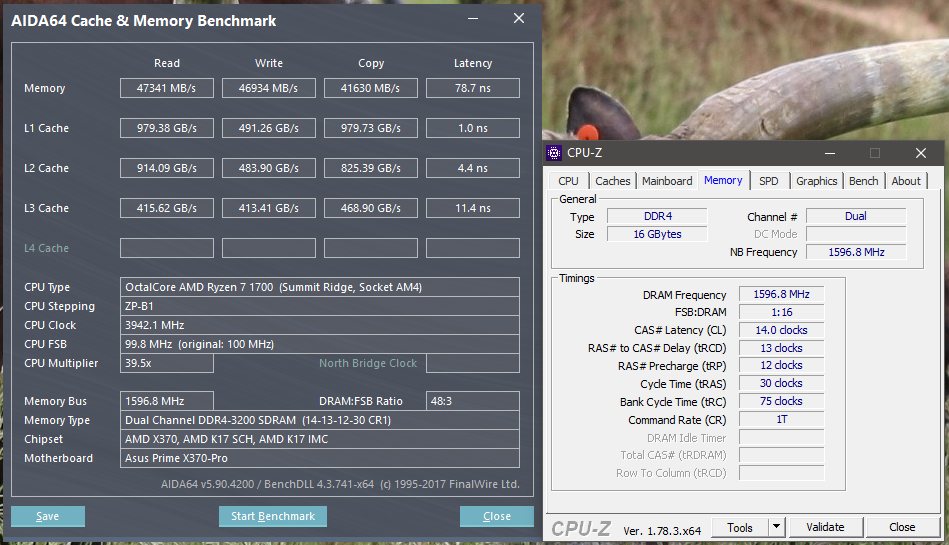Click the 16 GBytes Size value in CPU-Z
The image size is (949, 545).
pos(657,234)
